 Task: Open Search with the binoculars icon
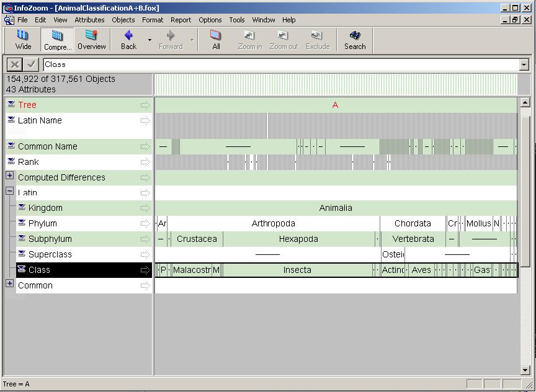click(x=355, y=40)
